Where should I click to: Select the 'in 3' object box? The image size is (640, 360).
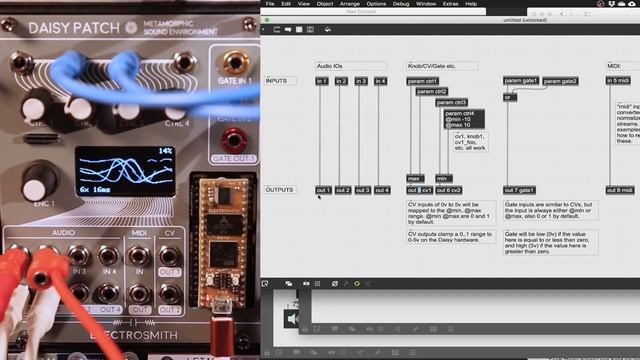pos(361,81)
